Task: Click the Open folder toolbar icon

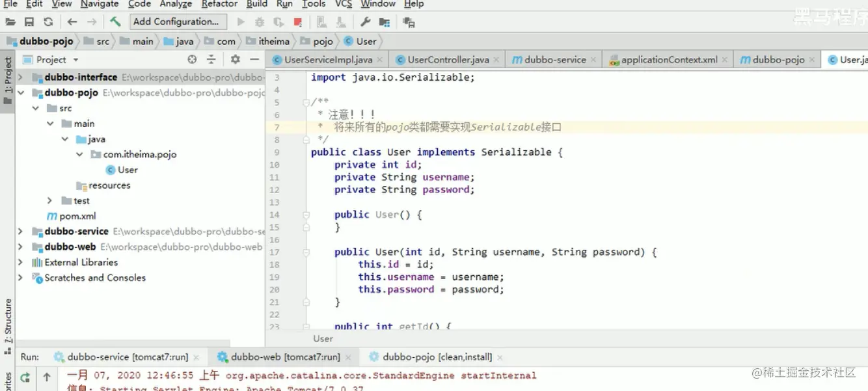Action: pos(10,22)
